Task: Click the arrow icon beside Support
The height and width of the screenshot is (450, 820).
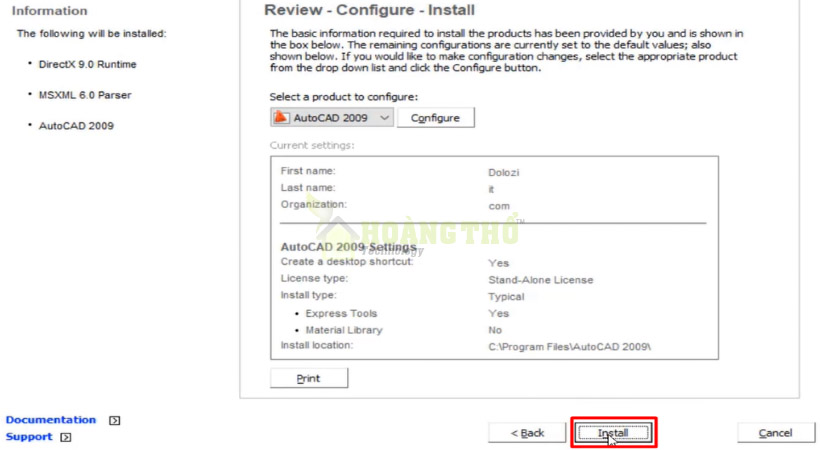Action: coord(66,438)
